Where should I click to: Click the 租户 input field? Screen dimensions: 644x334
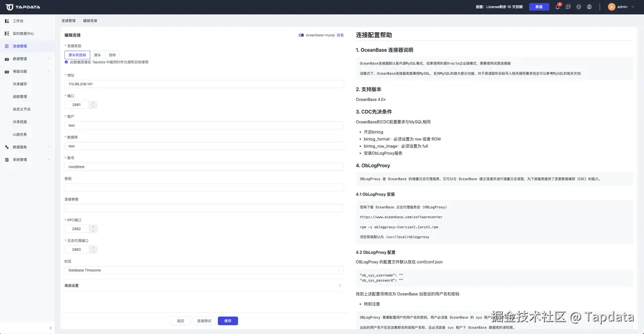tap(204, 125)
